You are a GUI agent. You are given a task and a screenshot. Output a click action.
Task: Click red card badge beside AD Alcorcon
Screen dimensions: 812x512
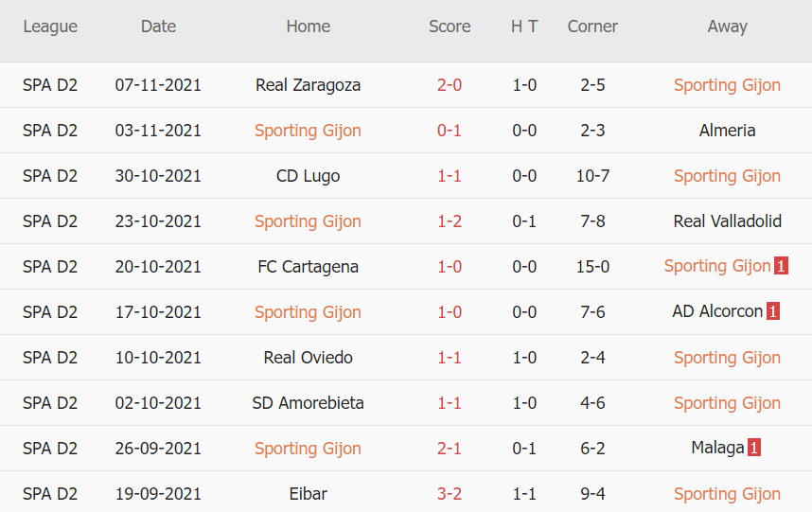773,311
